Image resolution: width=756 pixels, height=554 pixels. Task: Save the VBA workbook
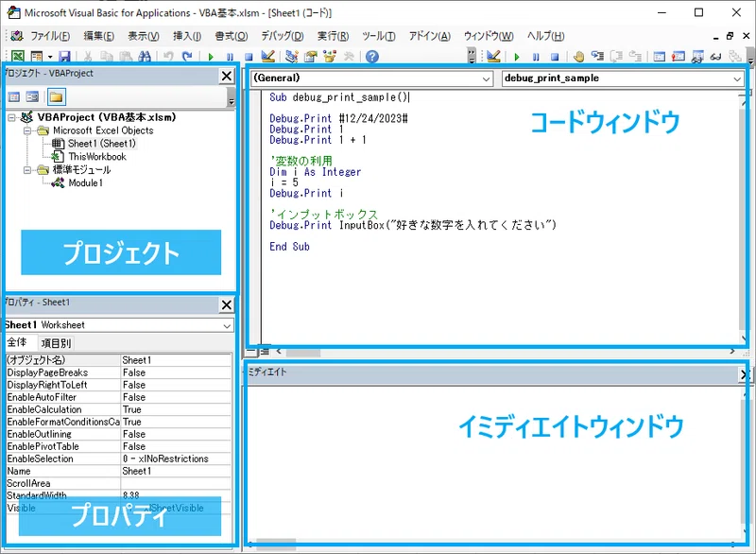pyautogui.click(x=64, y=57)
